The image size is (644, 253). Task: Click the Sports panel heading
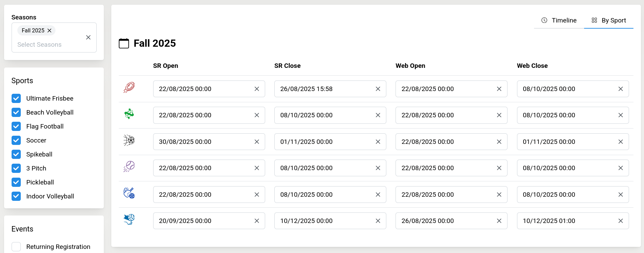pos(22,81)
